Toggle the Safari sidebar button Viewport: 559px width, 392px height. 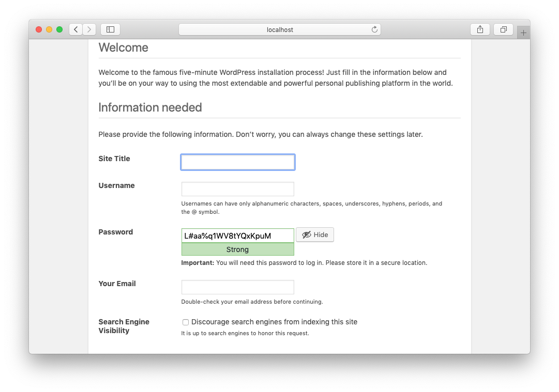[x=110, y=29]
